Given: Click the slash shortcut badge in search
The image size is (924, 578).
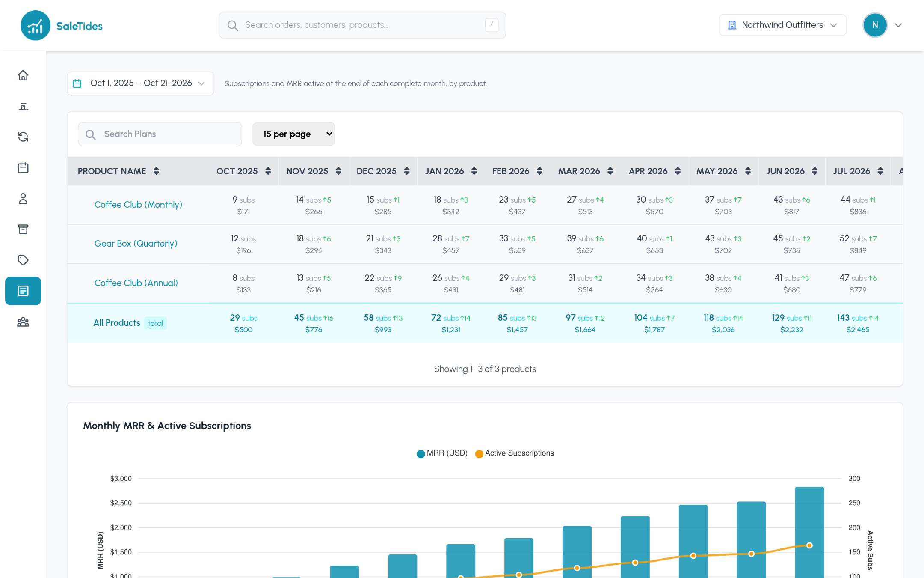Looking at the screenshot, I should point(492,25).
